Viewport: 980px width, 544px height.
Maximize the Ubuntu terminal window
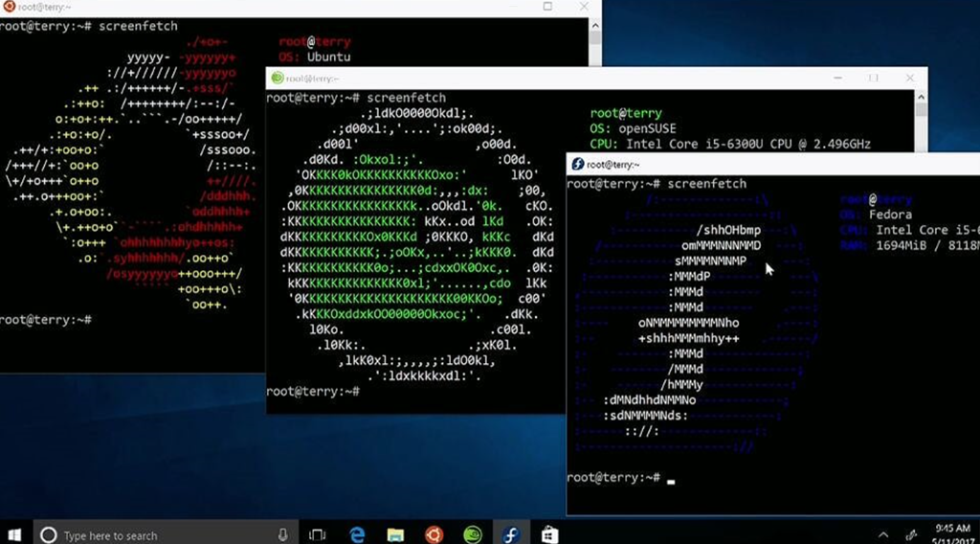[x=547, y=7]
